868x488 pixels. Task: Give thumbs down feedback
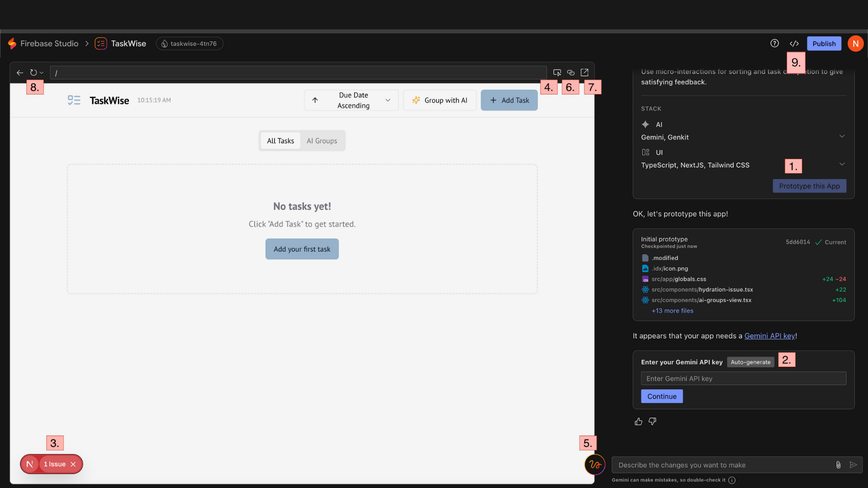coord(652,422)
